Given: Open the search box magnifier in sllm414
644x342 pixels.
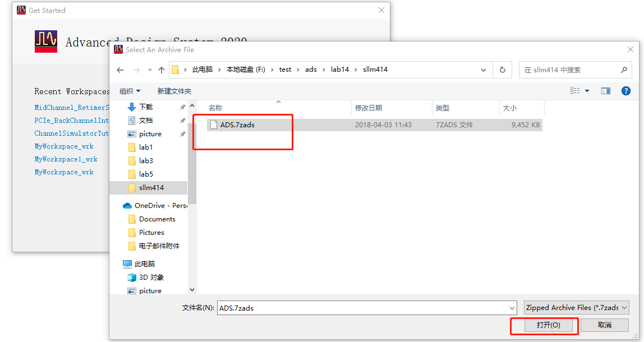Looking at the screenshot, I should 623,70.
